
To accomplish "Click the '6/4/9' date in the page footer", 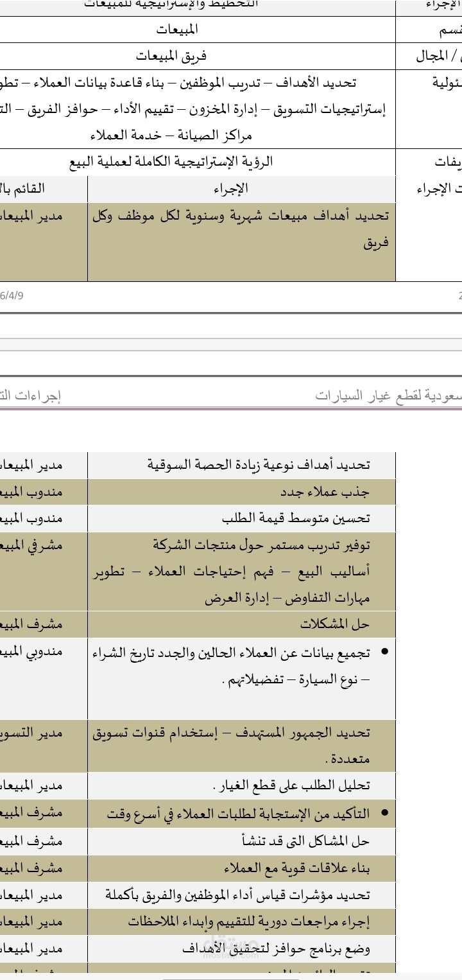I will [11, 295].
